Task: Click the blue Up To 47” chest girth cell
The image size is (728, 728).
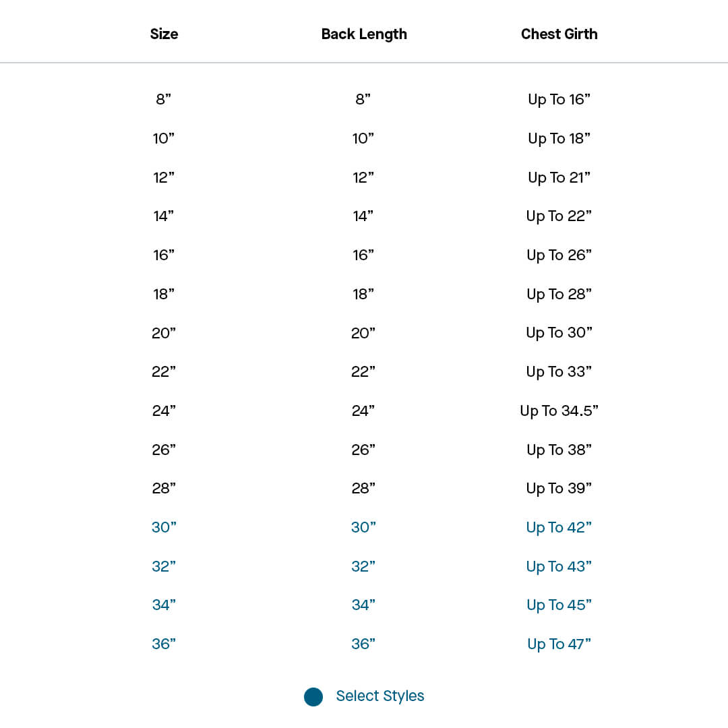Action: pos(559,644)
